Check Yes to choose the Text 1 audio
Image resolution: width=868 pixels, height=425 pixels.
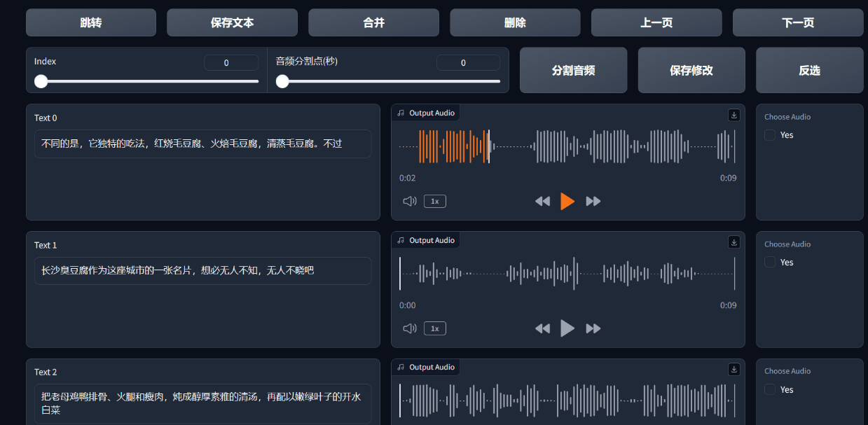[x=770, y=262]
